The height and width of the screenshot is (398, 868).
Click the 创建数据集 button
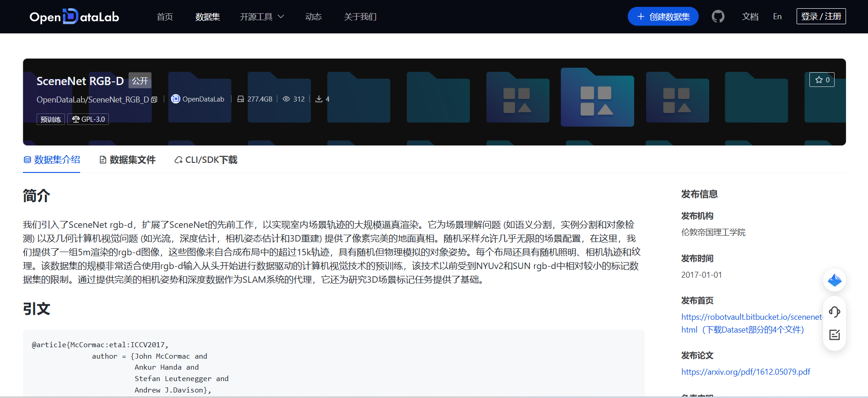click(663, 16)
